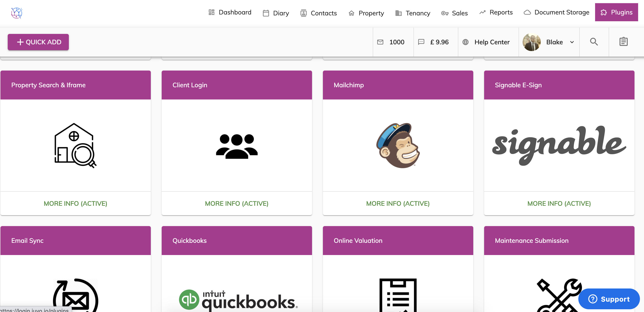Click the Property Search & Iframe icon
Image resolution: width=644 pixels, height=312 pixels.
tap(76, 146)
